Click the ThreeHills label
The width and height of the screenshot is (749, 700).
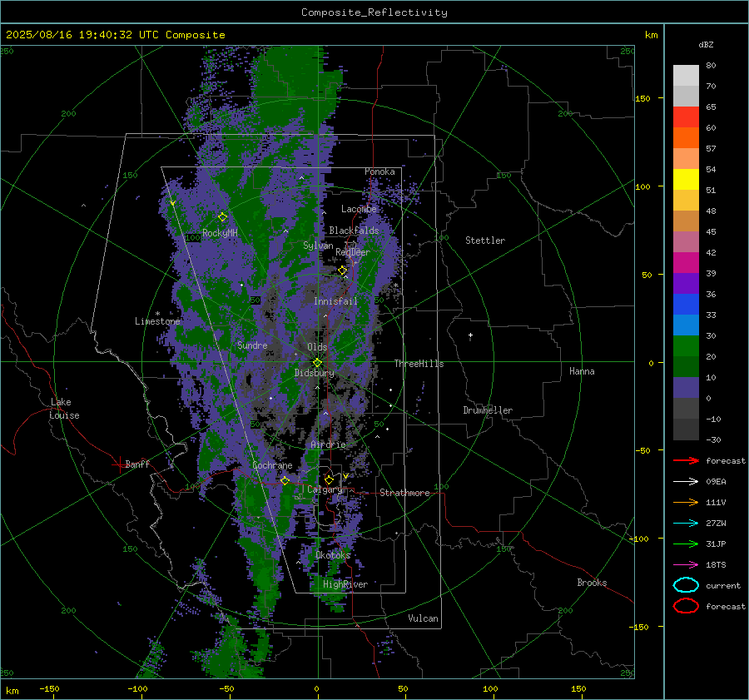point(419,364)
